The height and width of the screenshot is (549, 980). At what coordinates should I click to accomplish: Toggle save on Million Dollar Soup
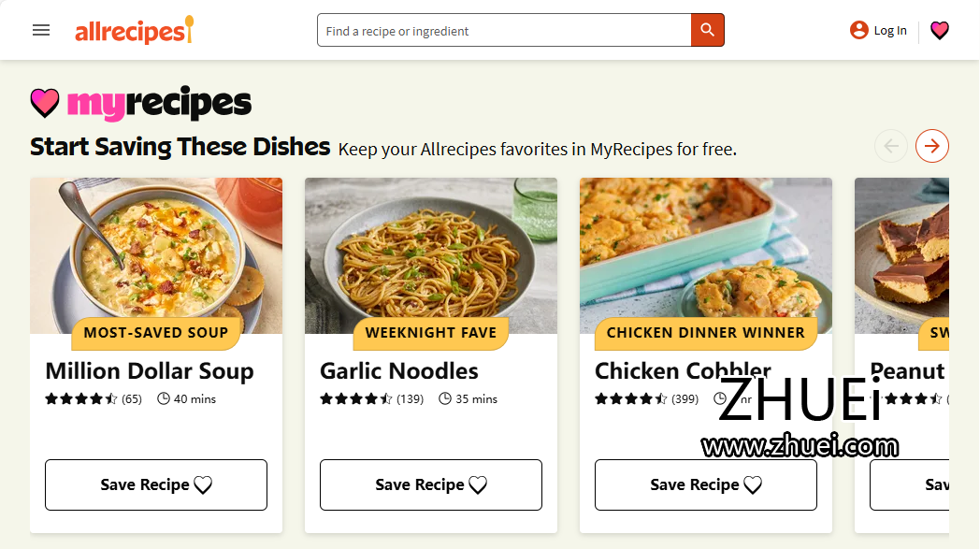tap(155, 484)
